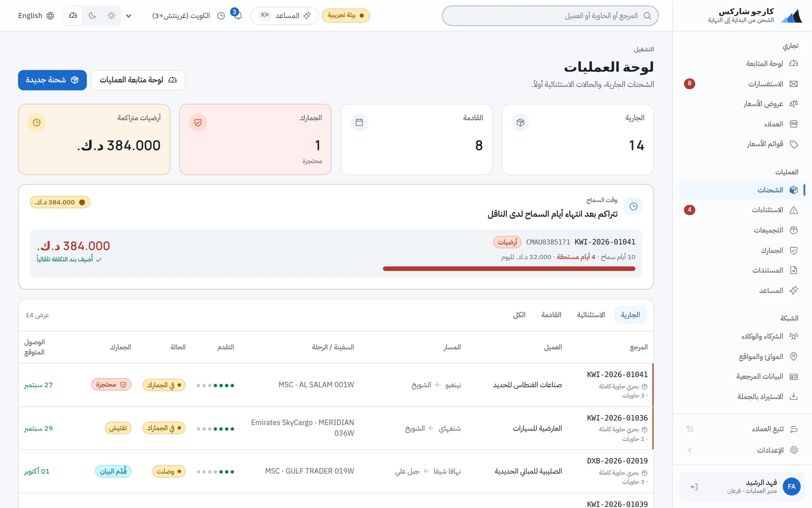The height and width of the screenshot is (508, 812).
Task: Open the المساعد assistant button in top bar
Action: [285, 15]
